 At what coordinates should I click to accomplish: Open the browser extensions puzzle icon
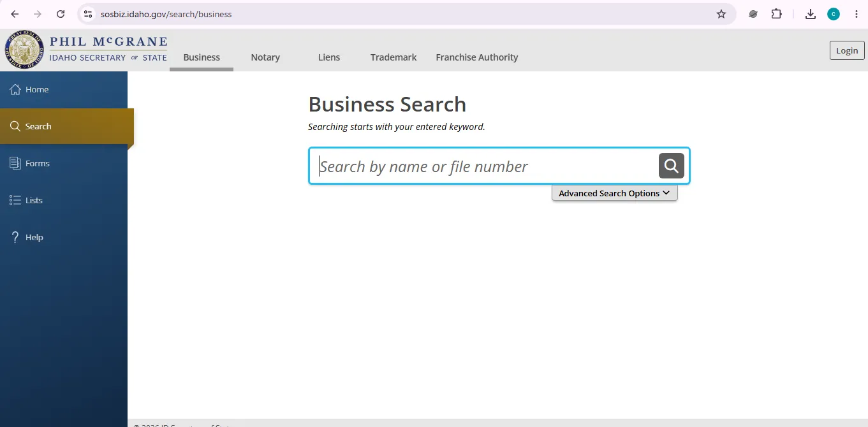pyautogui.click(x=776, y=14)
